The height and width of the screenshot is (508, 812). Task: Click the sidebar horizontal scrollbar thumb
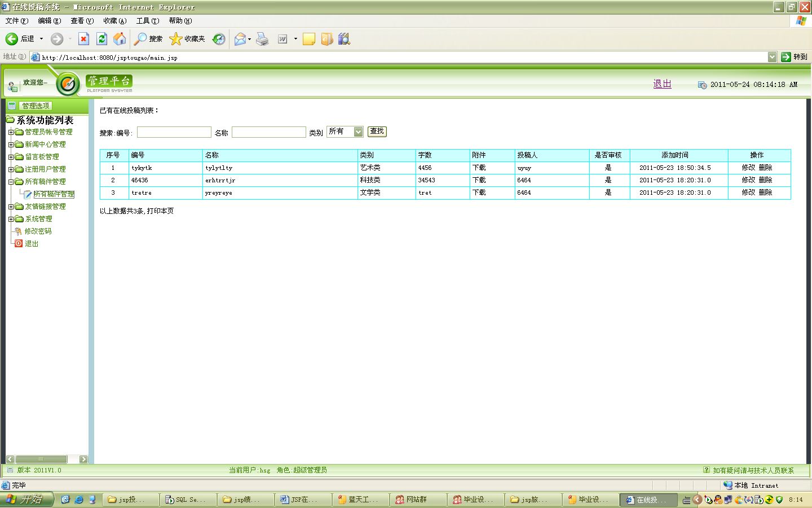(x=41, y=459)
